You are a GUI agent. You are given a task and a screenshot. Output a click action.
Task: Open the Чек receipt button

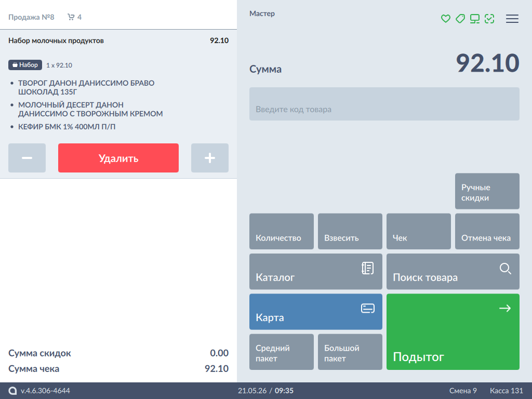point(418,231)
